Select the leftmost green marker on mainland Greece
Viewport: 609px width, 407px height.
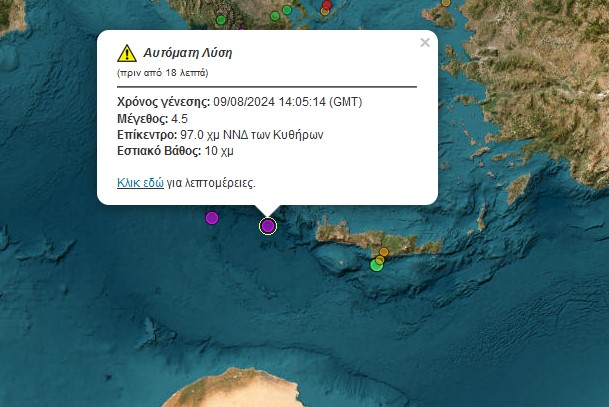coord(221,20)
